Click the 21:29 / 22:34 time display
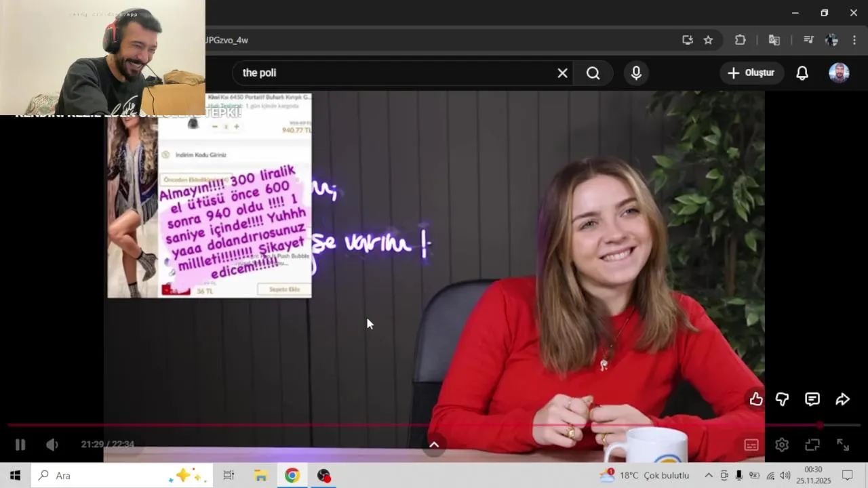868x488 pixels. (108, 445)
